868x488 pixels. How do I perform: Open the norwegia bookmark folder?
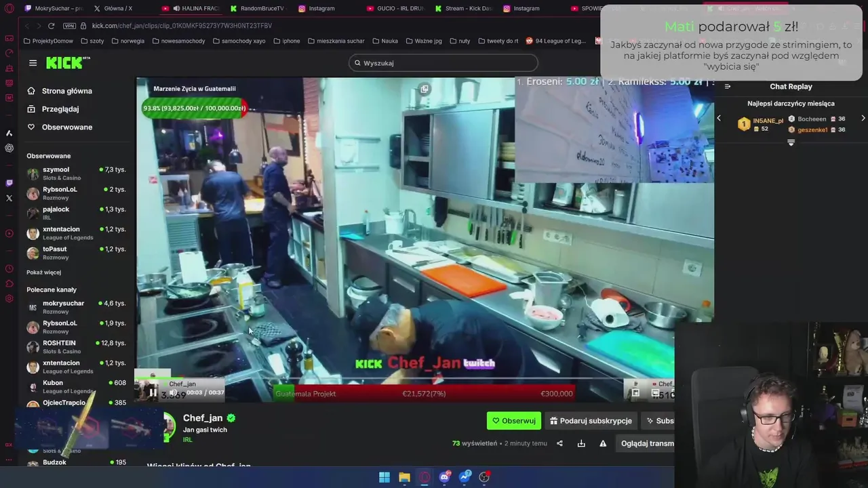pyautogui.click(x=127, y=41)
